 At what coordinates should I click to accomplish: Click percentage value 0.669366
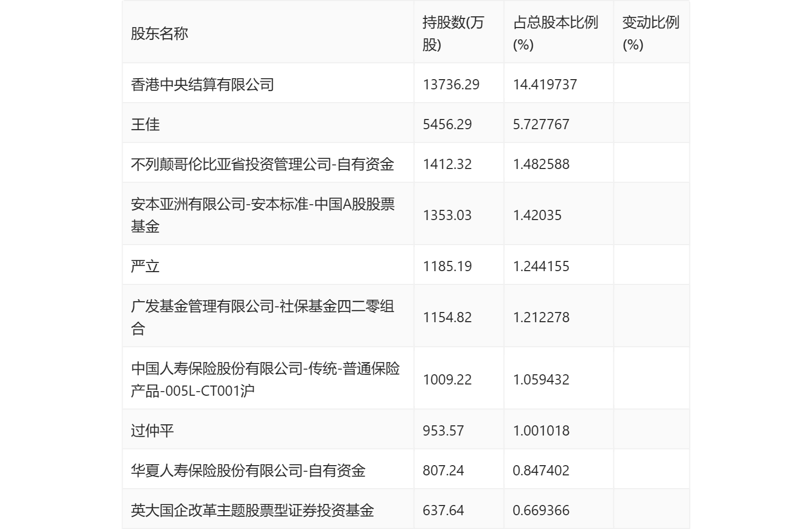pos(541,510)
